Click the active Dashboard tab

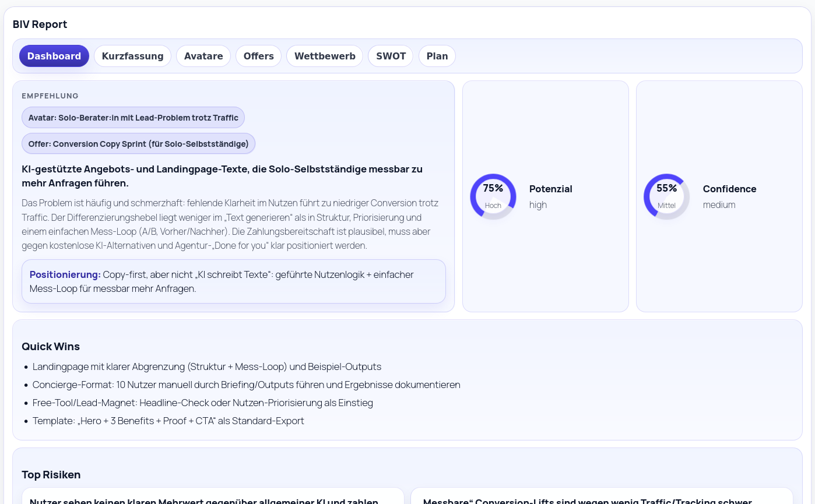[54, 56]
